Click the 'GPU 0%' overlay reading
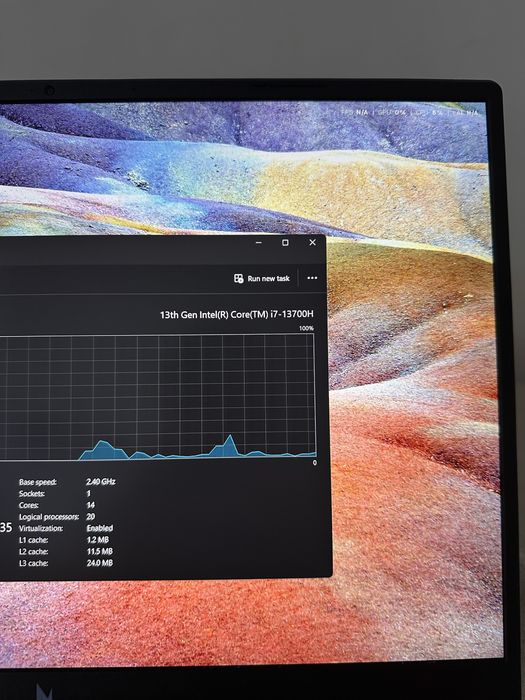Viewport: 525px width, 700px height. [x=392, y=112]
